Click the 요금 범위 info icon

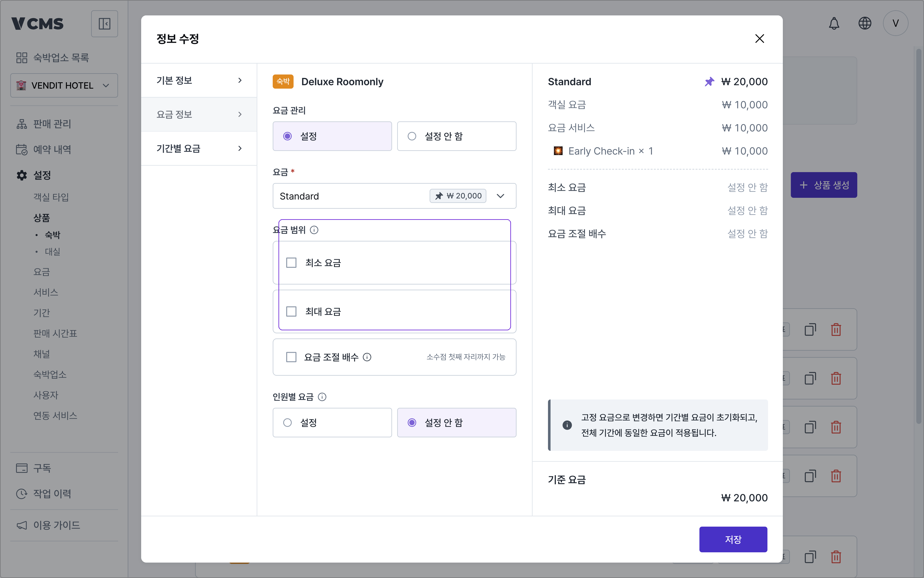click(x=314, y=230)
